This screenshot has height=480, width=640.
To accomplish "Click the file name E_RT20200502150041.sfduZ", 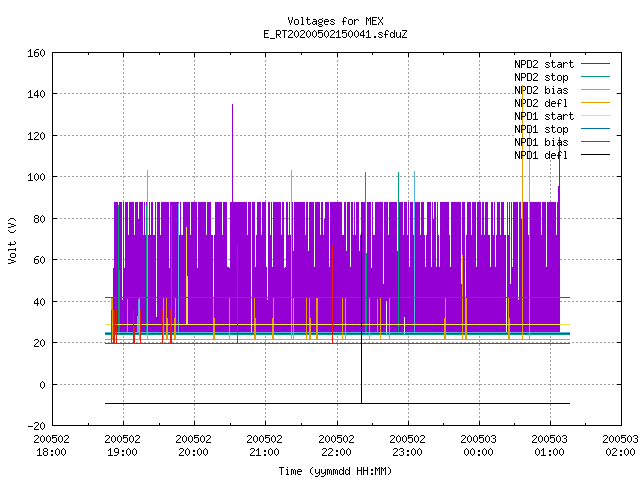I will [335, 34].
